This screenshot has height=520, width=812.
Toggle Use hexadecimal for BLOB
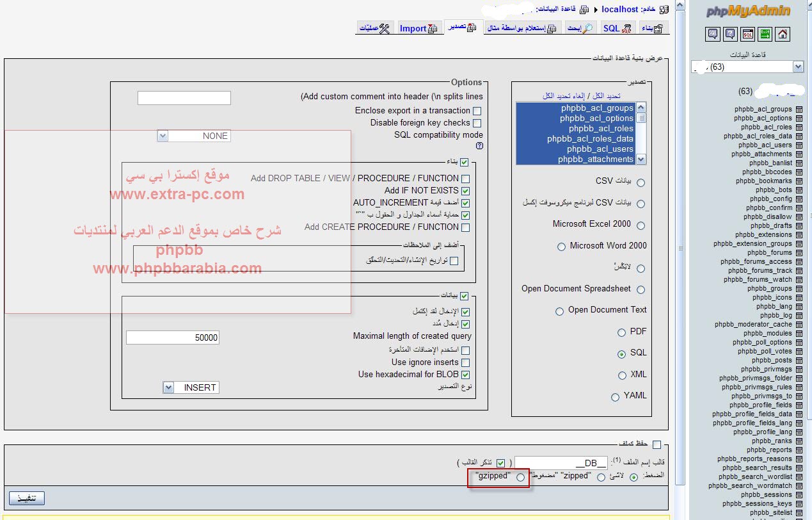pyautogui.click(x=465, y=375)
